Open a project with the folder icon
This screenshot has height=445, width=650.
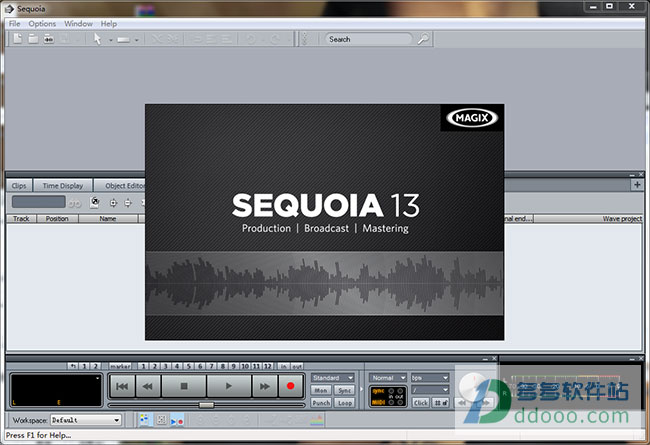(x=33, y=39)
